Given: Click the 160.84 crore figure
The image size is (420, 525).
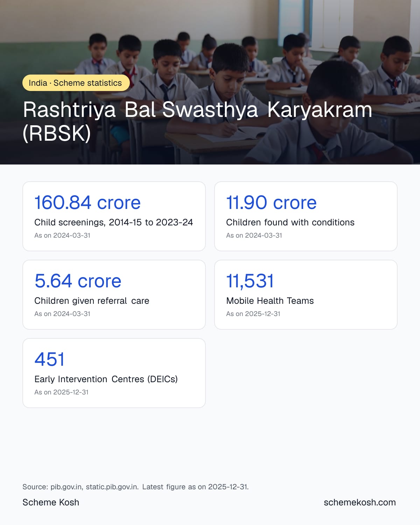Looking at the screenshot, I should 87,203.
